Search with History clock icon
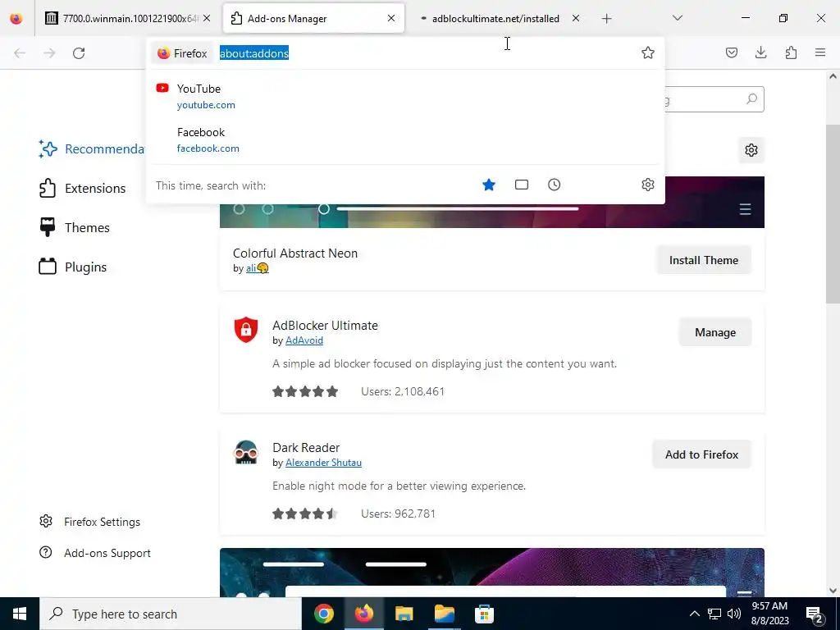 (554, 185)
